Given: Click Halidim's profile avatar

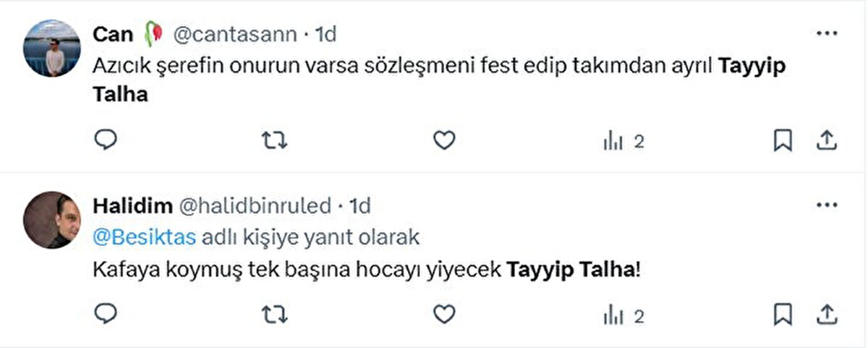Looking at the screenshot, I should pyautogui.click(x=51, y=221).
